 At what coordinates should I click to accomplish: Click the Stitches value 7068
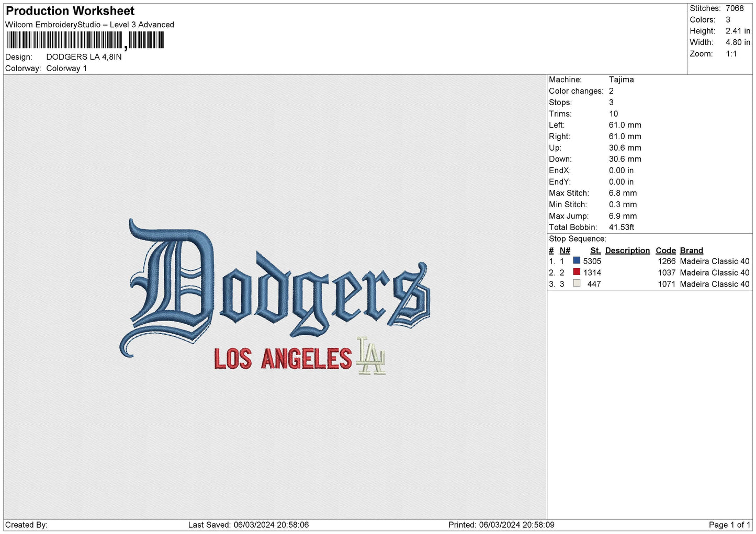click(x=734, y=8)
